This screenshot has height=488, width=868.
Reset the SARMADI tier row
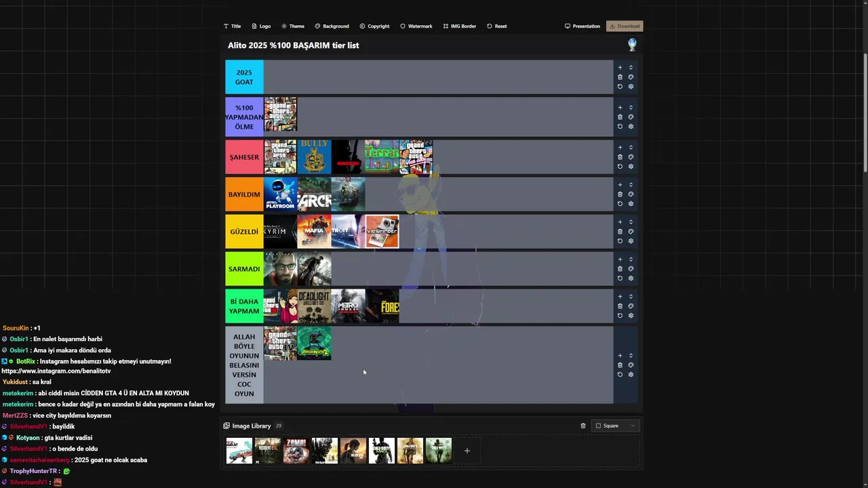[620, 278]
